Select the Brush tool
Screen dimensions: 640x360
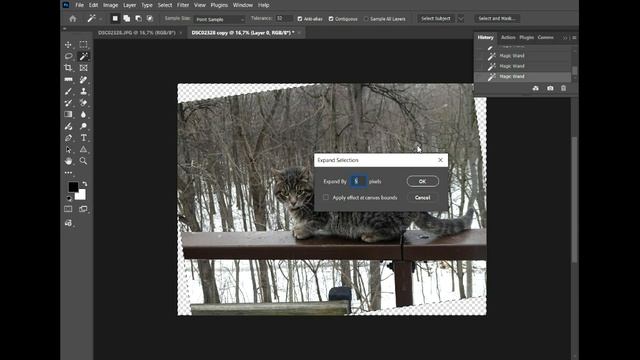(68, 91)
